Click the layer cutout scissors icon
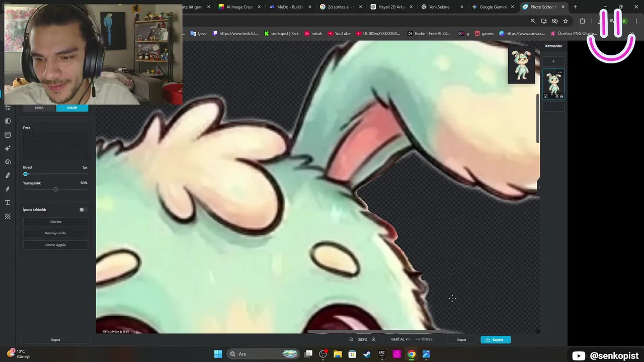 (x=556, y=96)
